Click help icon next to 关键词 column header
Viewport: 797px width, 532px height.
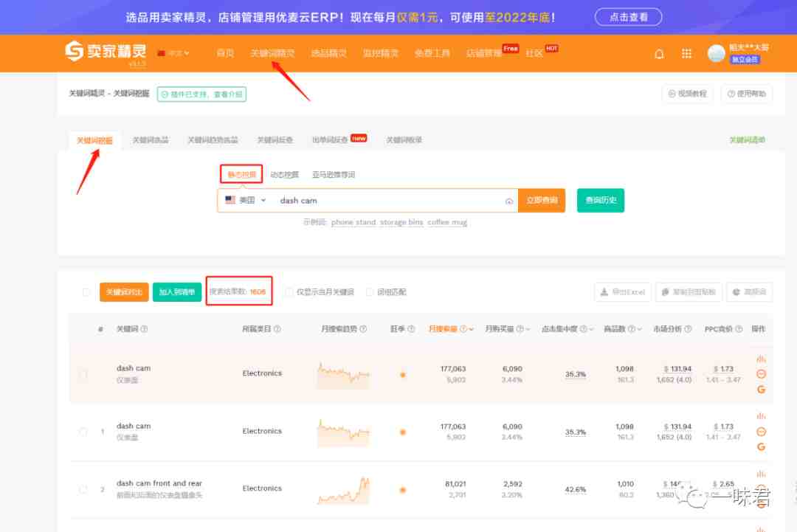point(145,329)
